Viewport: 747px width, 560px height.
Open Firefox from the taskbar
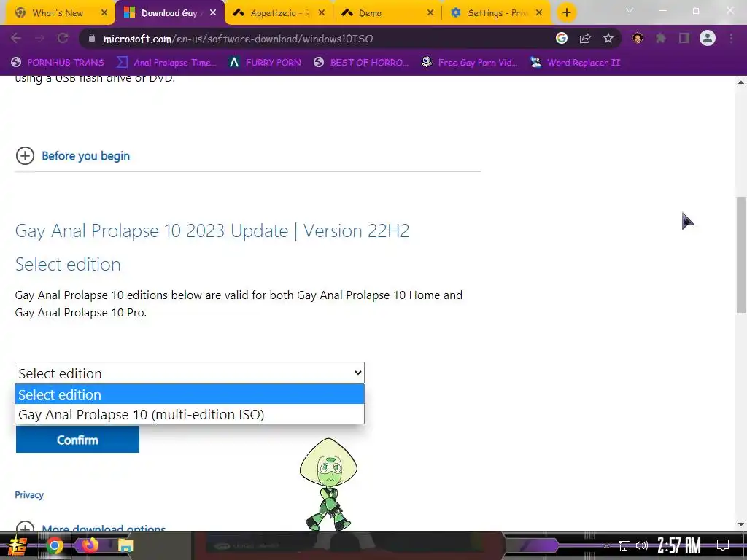pos(90,545)
